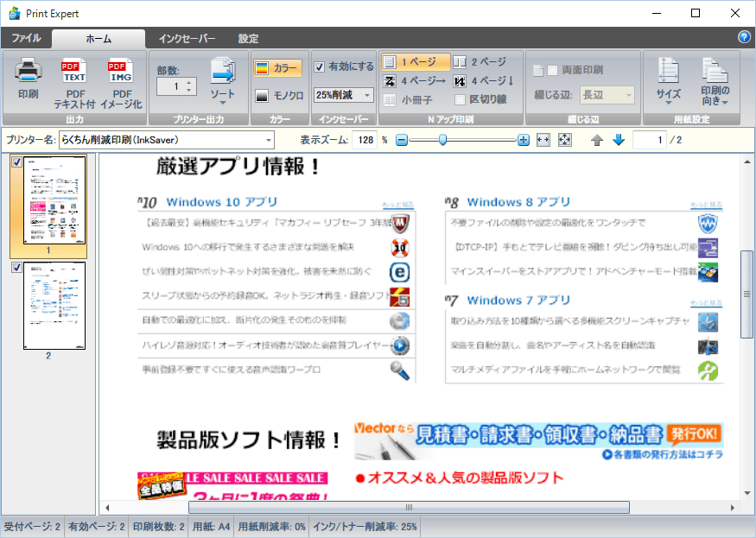Click the Windows 10 アプリ heading link

click(222, 202)
